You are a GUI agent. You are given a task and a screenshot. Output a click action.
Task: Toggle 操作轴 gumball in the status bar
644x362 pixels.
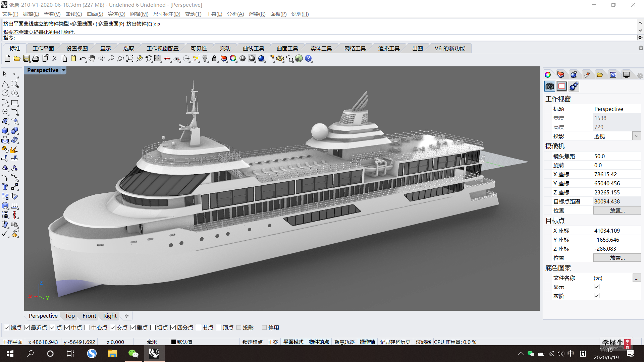pos(367,342)
